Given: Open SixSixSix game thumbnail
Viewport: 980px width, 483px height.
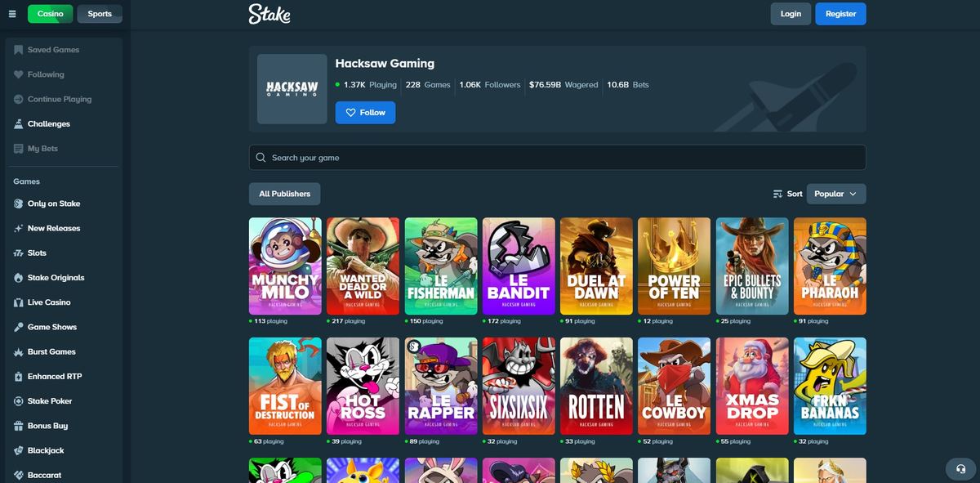Looking at the screenshot, I should 519,386.
